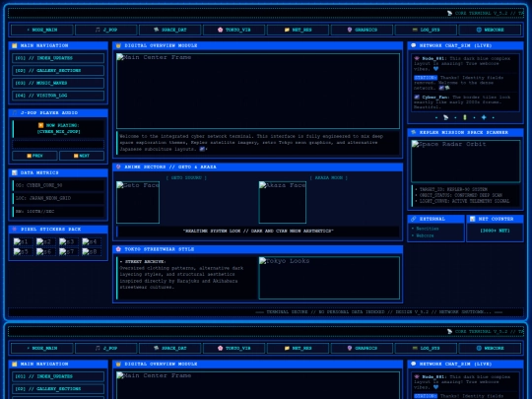Open SPACE_DAT tab in the upper frame navbar
Viewport: 532px width, 399px height.
(x=170, y=30)
